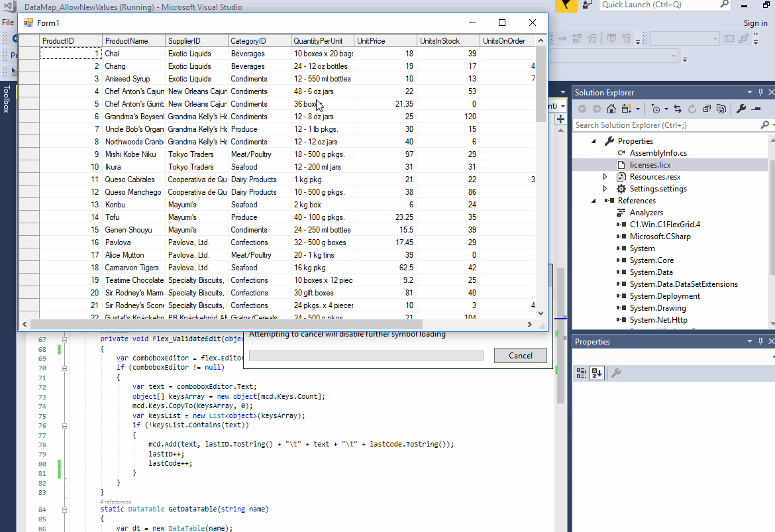The image size is (775, 532).
Task: Switch Solution Explorer views icon
Action: [627, 109]
